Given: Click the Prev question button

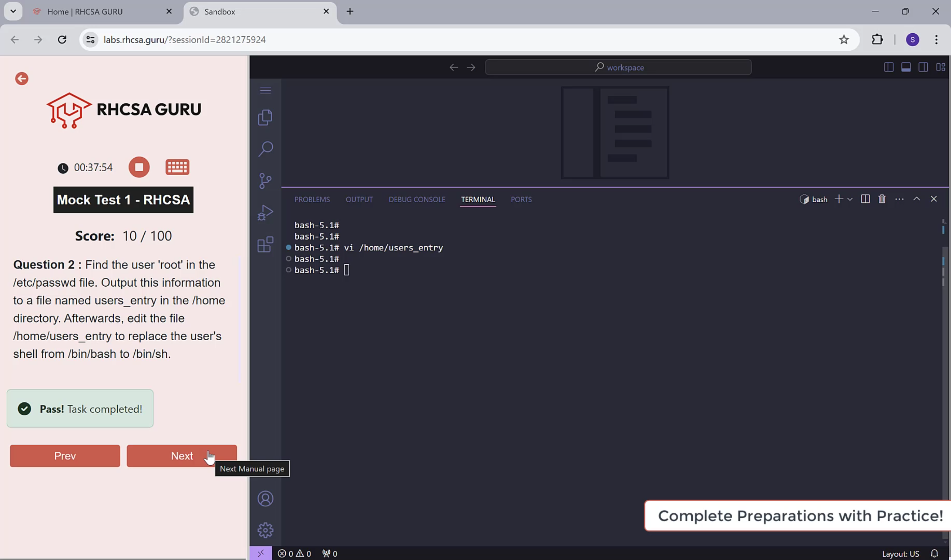Looking at the screenshot, I should pos(65,456).
